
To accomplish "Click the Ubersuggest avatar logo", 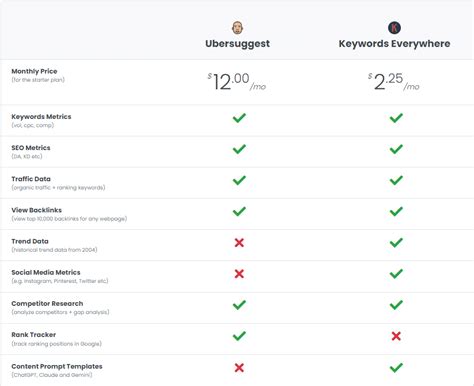I will coord(237,28).
